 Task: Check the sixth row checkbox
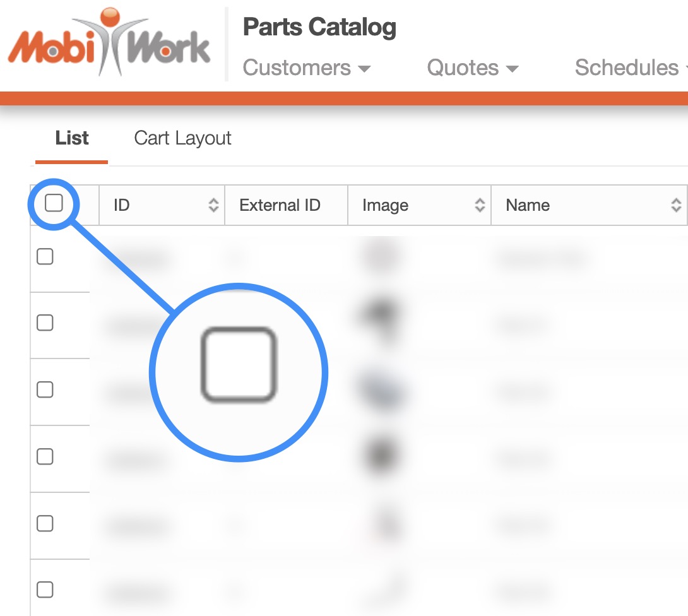(x=45, y=590)
